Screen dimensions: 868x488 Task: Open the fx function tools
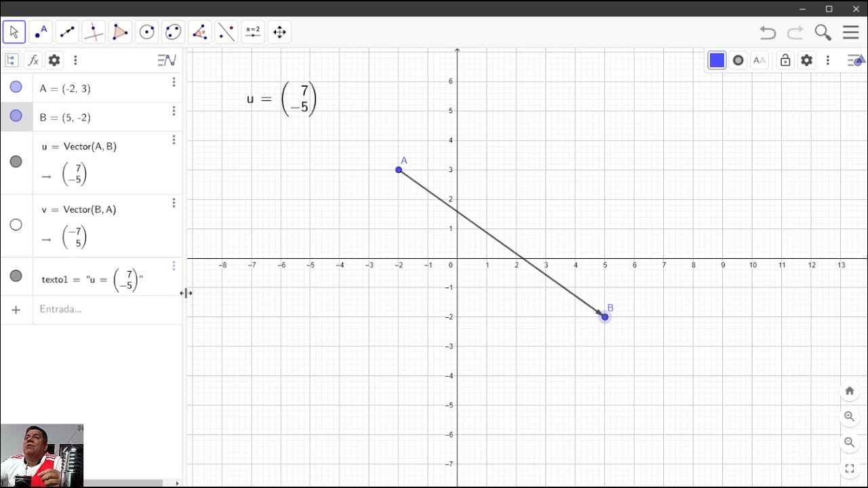coord(33,60)
